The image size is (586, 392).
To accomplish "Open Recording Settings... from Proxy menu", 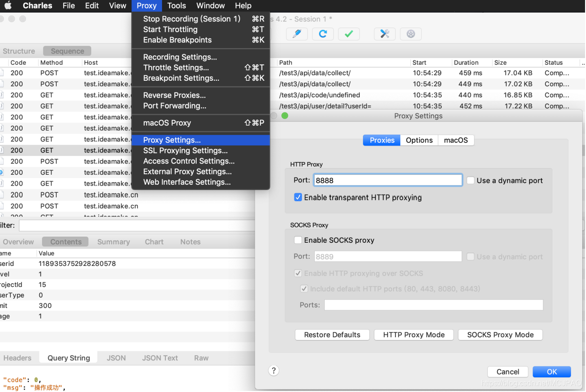I will pos(200,57).
